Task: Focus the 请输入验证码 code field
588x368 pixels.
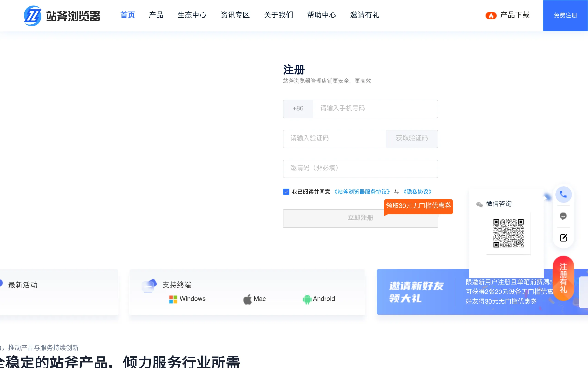Action: click(x=335, y=139)
